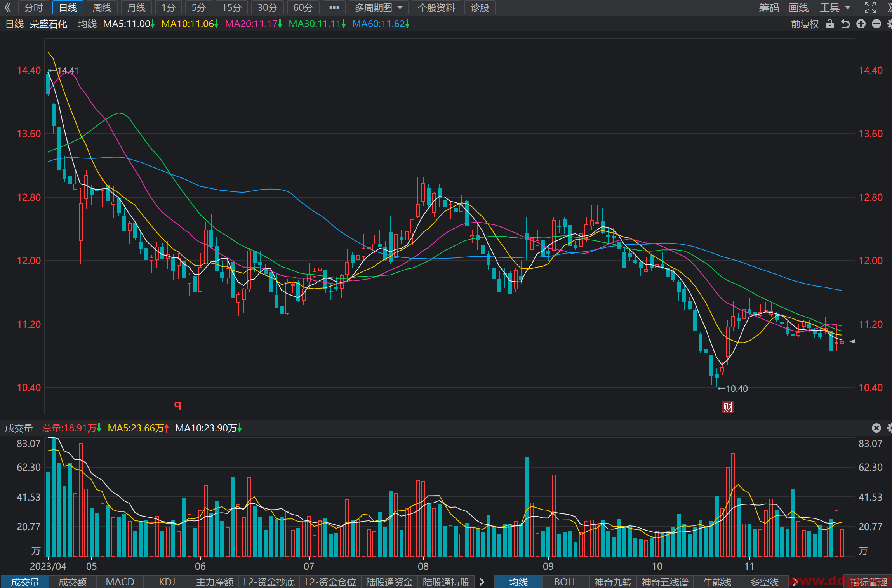Image resolution: width=892 pixels, height=588 pixels.
Task: Expand more indicator tabs with the right chevron
Action: pos(482,581)
